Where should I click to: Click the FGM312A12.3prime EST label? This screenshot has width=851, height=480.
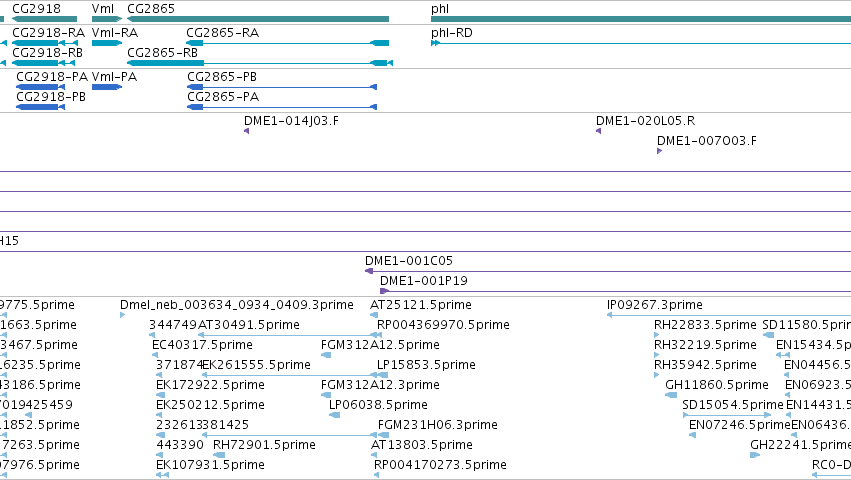[380, 385]
